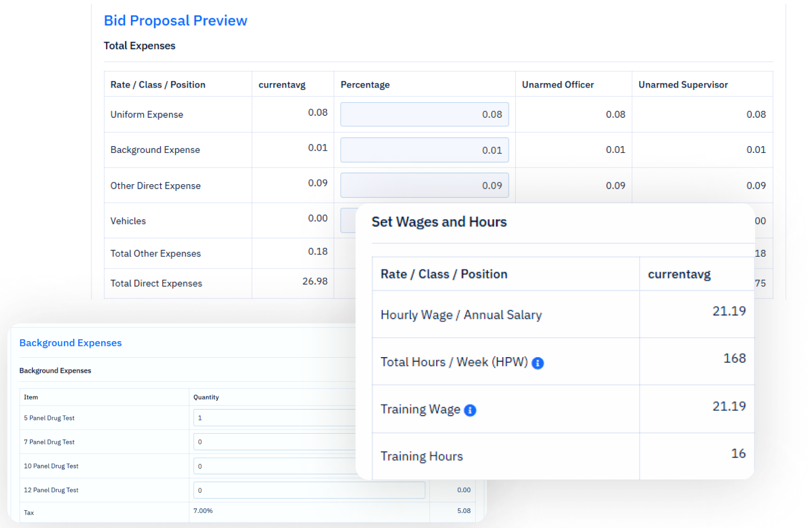Click the Percentage column header

point(365,85)
